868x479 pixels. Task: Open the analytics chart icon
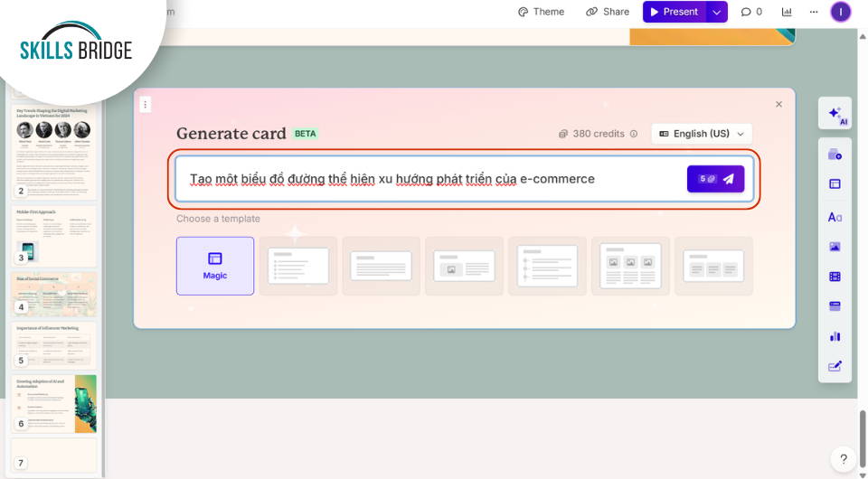tap(787, 12)
